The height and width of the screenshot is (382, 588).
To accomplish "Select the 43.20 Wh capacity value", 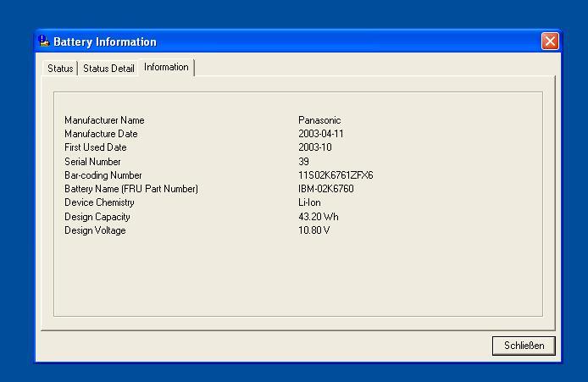I will [x=319, y=217].
